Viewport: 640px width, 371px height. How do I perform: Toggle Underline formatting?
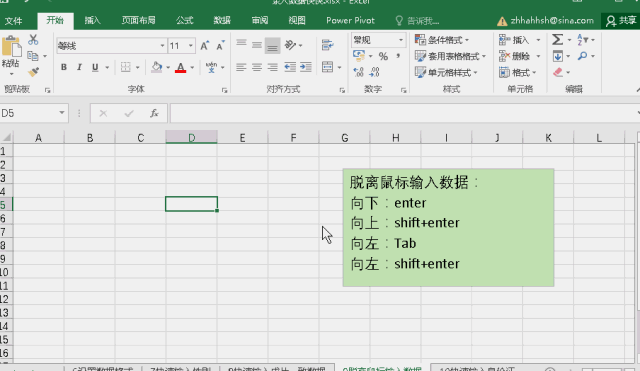pos(95,67)
